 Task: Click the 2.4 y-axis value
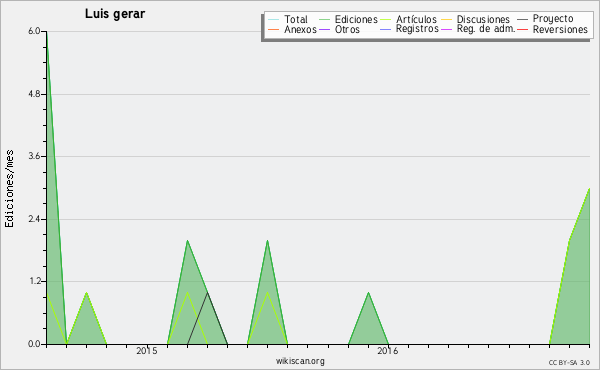point(34,219)
